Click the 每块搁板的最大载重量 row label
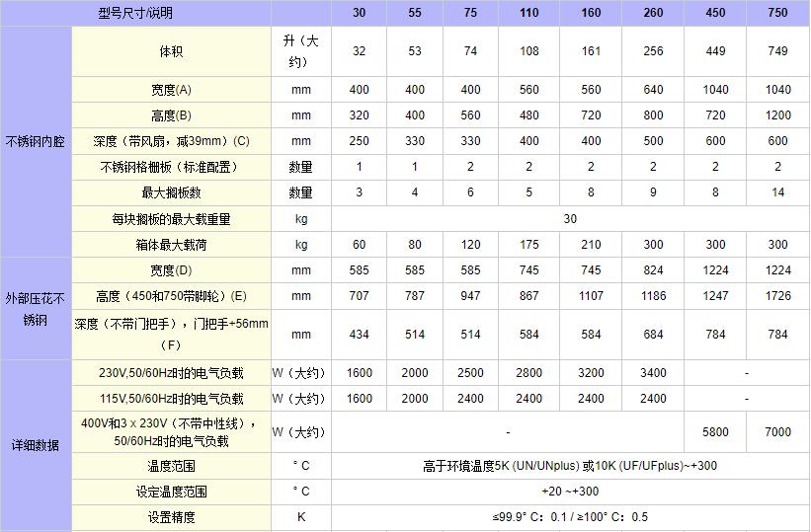 [x=171, y=219]
